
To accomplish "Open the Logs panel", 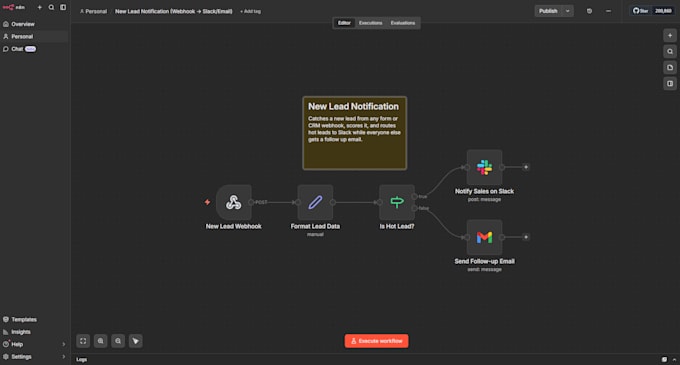I will (x=82, y=359).
